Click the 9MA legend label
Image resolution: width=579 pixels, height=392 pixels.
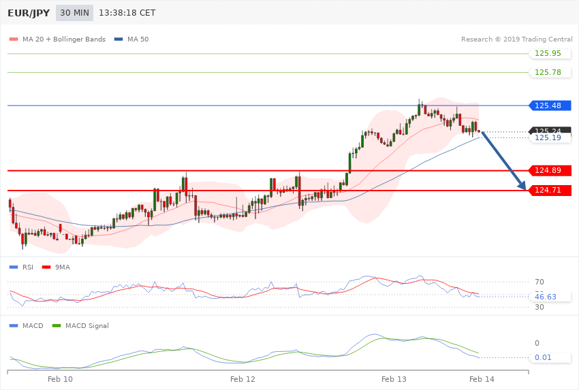[x=63, y=267]
